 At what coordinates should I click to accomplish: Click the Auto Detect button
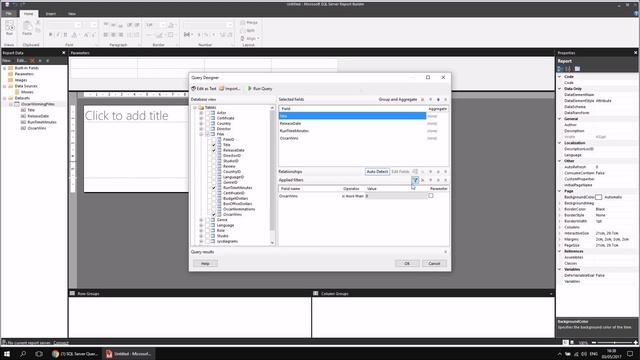tap(377, 172)
